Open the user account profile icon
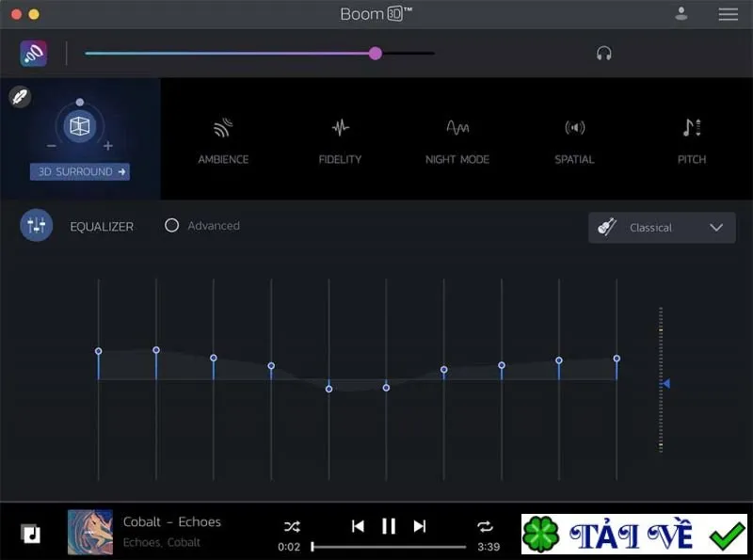The image size is (753, 560). click(681, 14)
